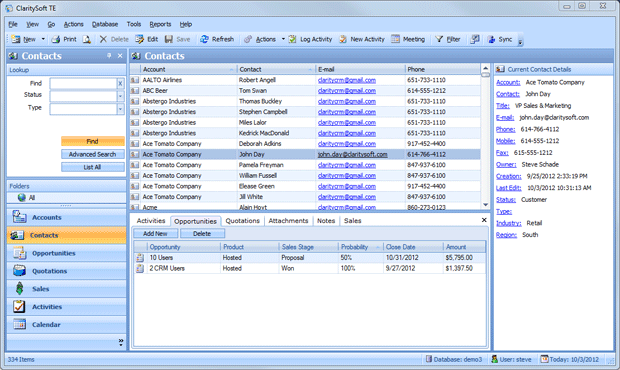Click john.day@claritysoft.com email link in list
Viewport: 620px width, 370px height.
click(352, 154)
